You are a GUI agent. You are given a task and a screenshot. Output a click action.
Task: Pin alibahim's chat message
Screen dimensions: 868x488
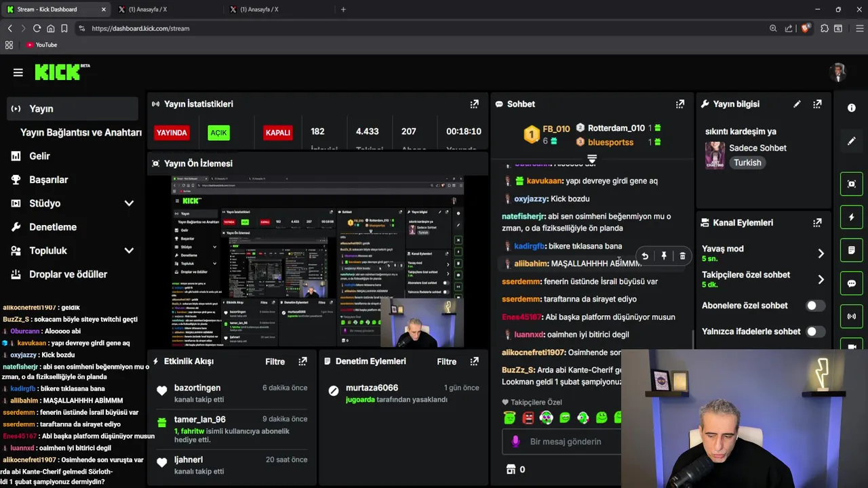664,256
